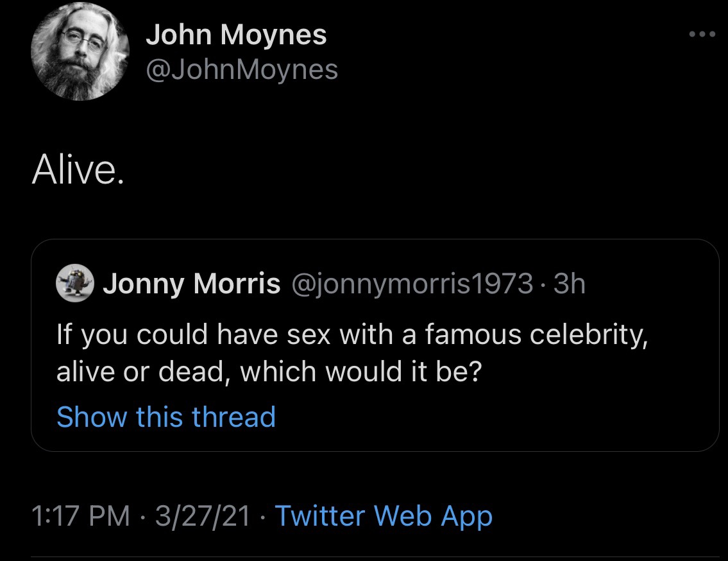Click the Twitter Web App source link

[384, 515]
